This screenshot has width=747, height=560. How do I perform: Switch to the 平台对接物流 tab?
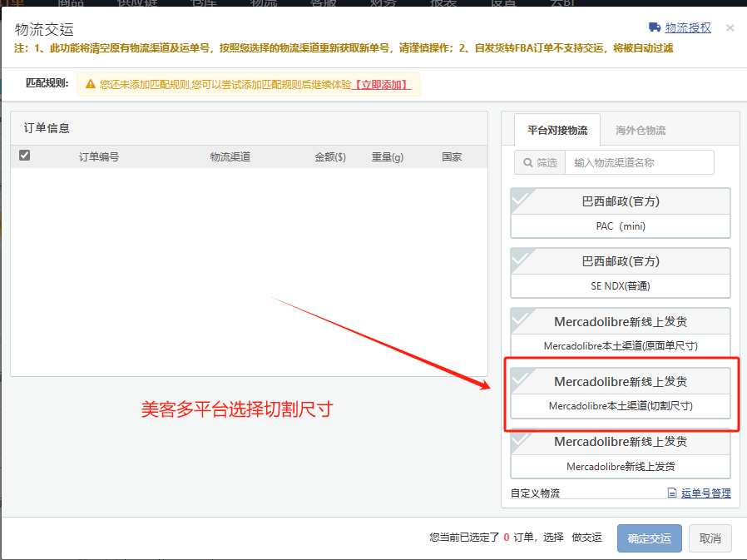tap(557, 130)
